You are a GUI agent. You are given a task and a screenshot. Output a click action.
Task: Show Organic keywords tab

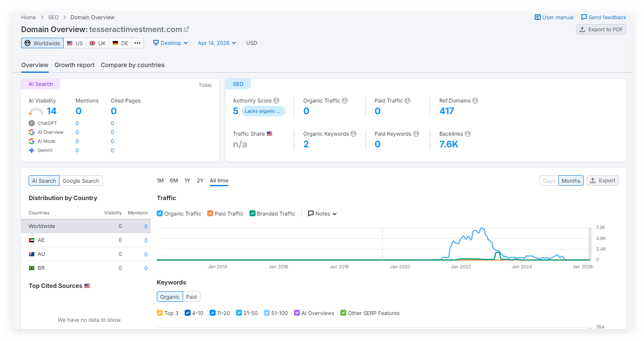coord(170,297)
